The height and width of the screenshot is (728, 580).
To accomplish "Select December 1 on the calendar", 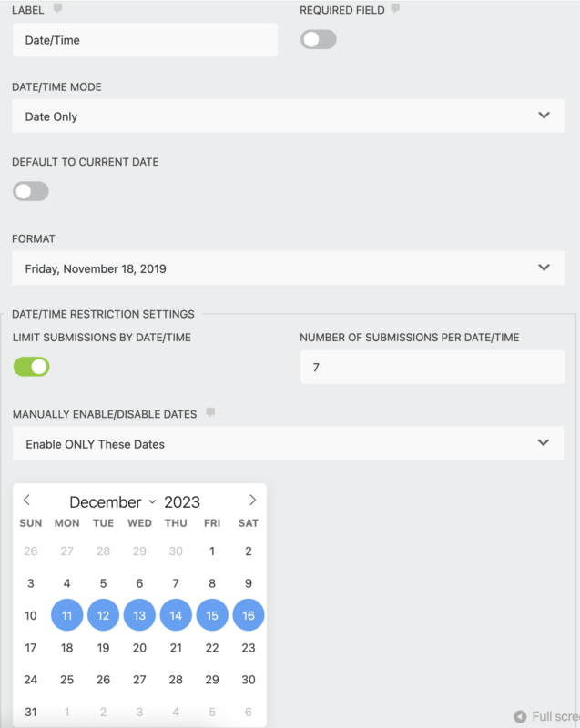I will [x=211, y=551].
